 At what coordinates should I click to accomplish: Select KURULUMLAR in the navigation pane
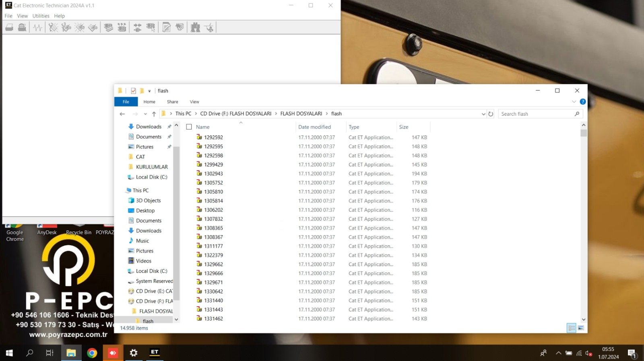pyautogui.click(x=152, y=167)
